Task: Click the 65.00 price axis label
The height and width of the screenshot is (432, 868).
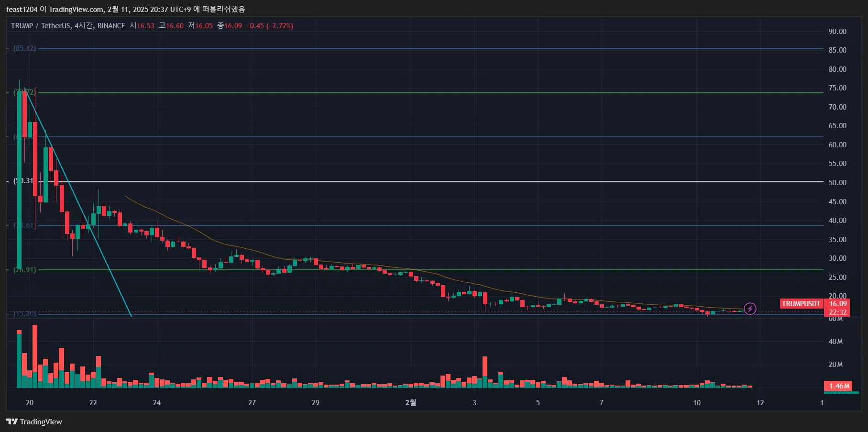Action: coord(837,126)
